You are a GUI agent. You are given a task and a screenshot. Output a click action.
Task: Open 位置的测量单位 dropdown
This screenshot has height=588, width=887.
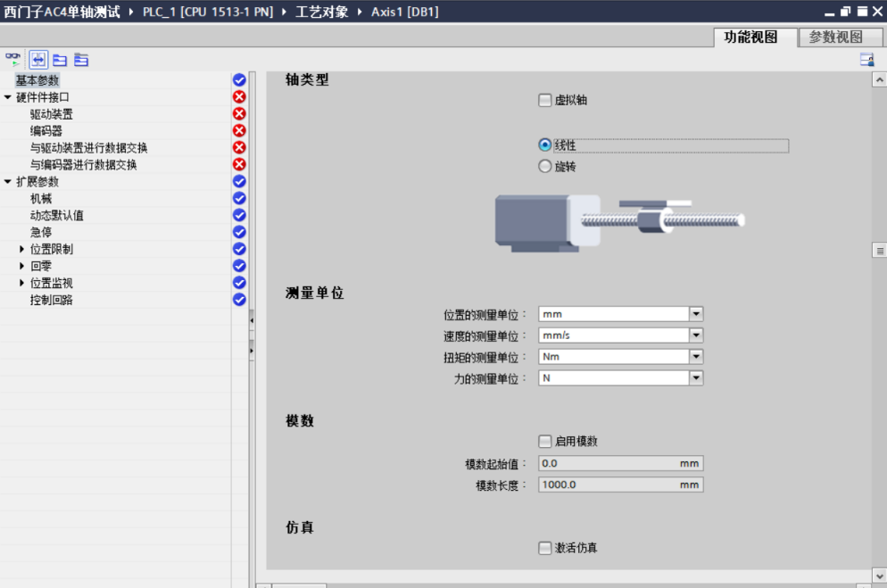696,314
